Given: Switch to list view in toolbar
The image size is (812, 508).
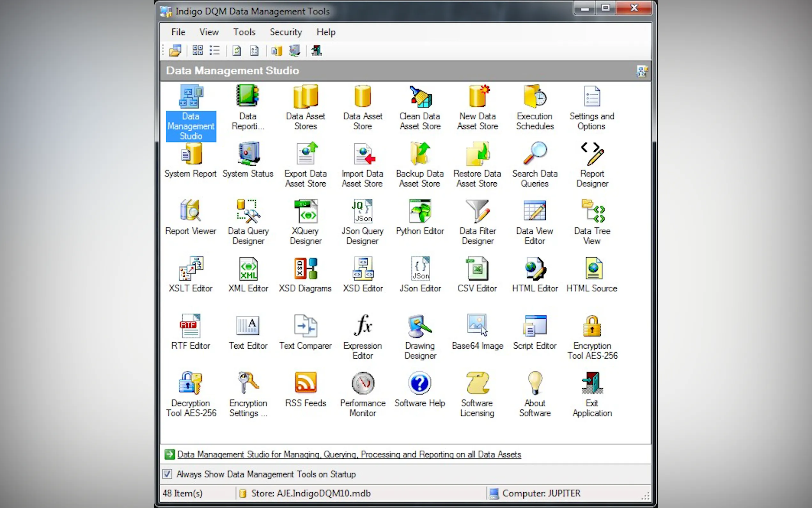Looking at the screenshot, I should pyautogui.click(x=215, y=51).
